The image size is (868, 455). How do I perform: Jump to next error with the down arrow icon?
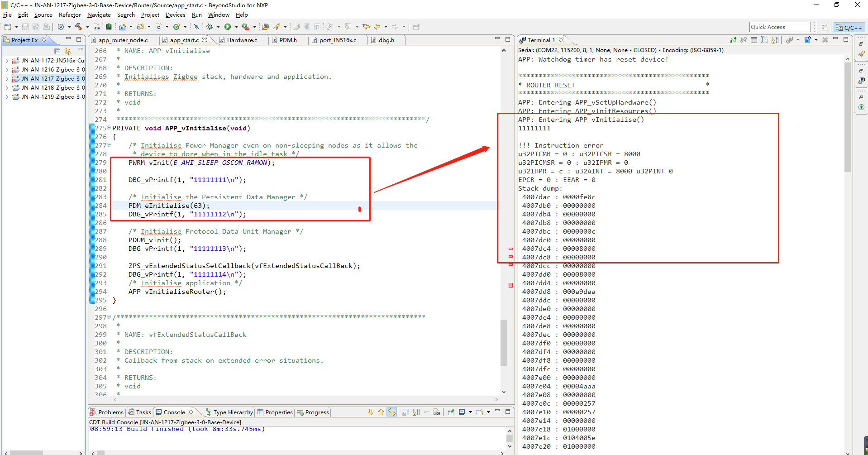(x=371, y=412)
